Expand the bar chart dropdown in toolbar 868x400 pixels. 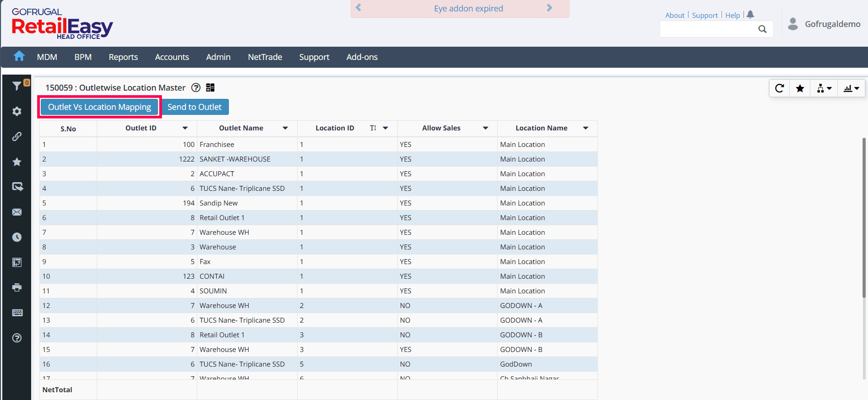(x=851, y=88)
